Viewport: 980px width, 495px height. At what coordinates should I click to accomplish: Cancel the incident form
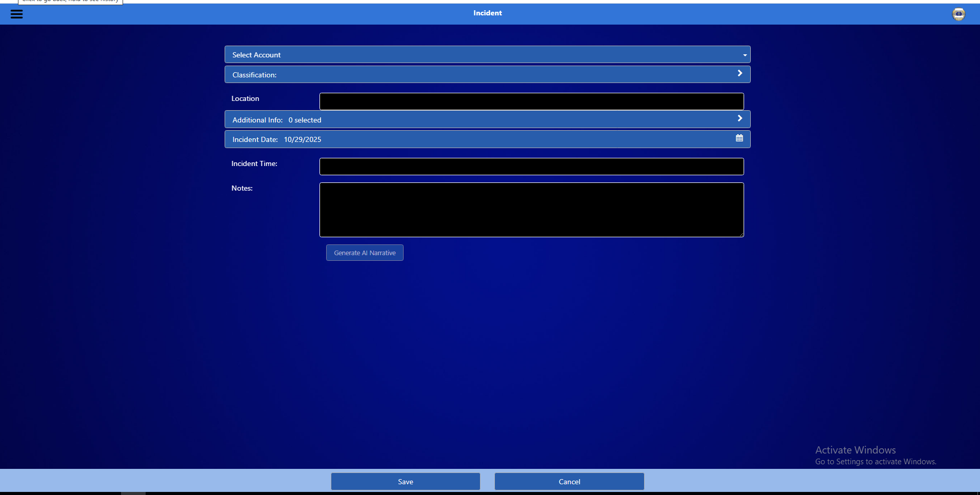[569, 481]
